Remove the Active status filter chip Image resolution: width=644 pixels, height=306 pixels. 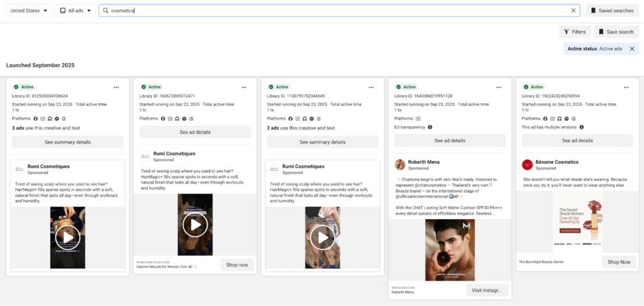tap(631, 48)
